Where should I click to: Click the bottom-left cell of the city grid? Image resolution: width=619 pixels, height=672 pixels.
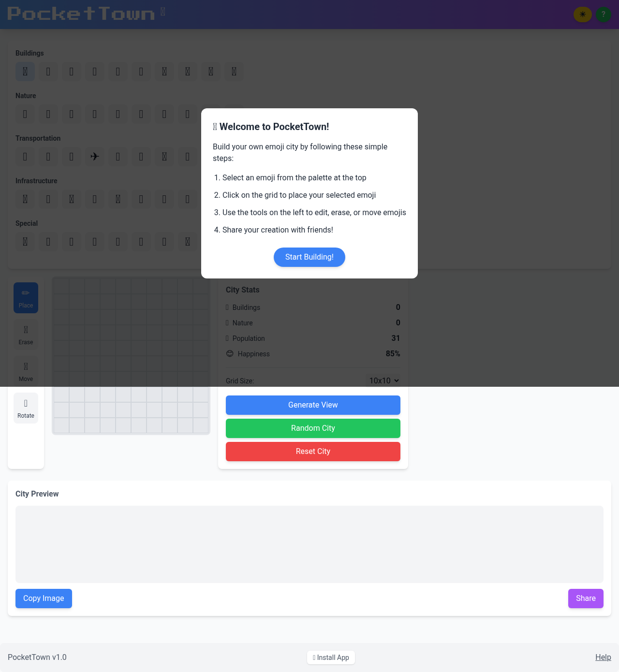point(61,425)
